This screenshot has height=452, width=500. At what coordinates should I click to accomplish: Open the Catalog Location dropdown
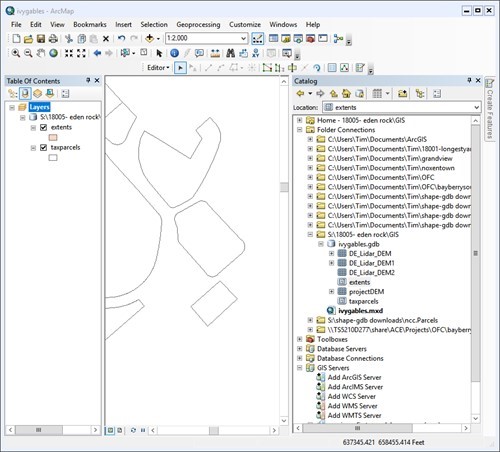476,107
